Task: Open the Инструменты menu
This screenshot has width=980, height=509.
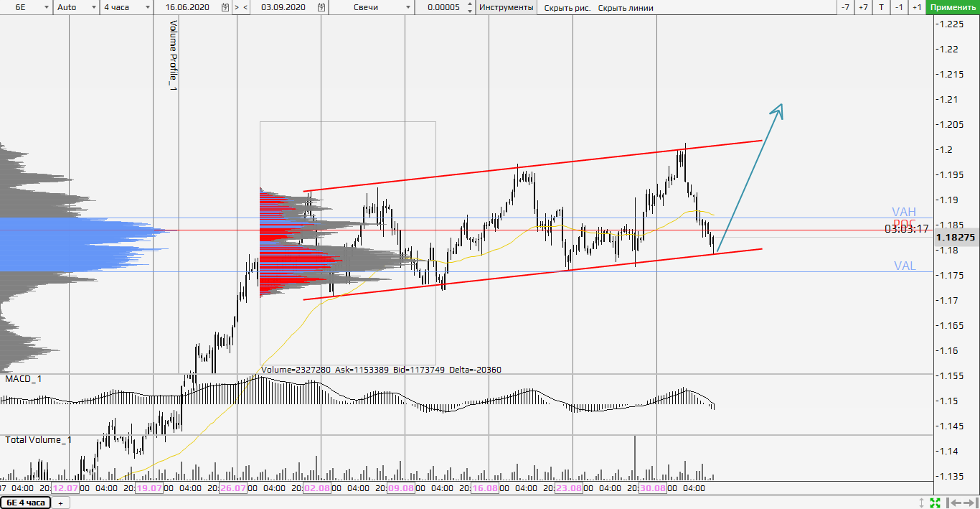Action: (506, 7)
